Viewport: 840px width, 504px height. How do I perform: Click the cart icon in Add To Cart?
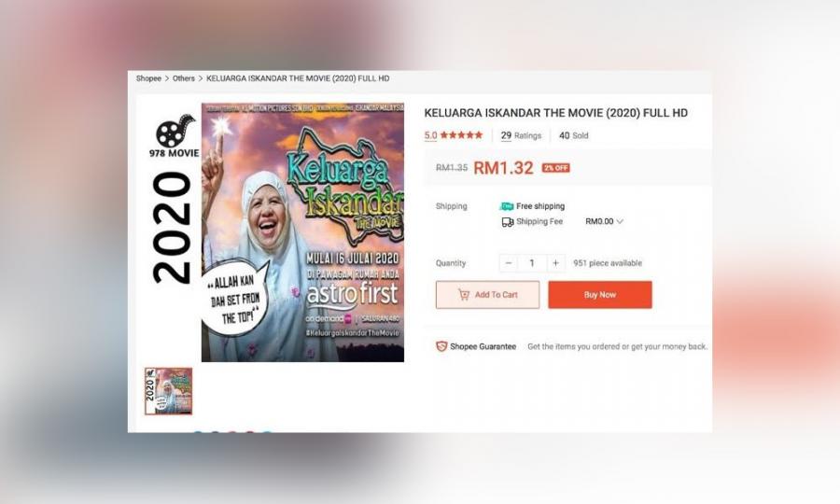click(464, 295)
